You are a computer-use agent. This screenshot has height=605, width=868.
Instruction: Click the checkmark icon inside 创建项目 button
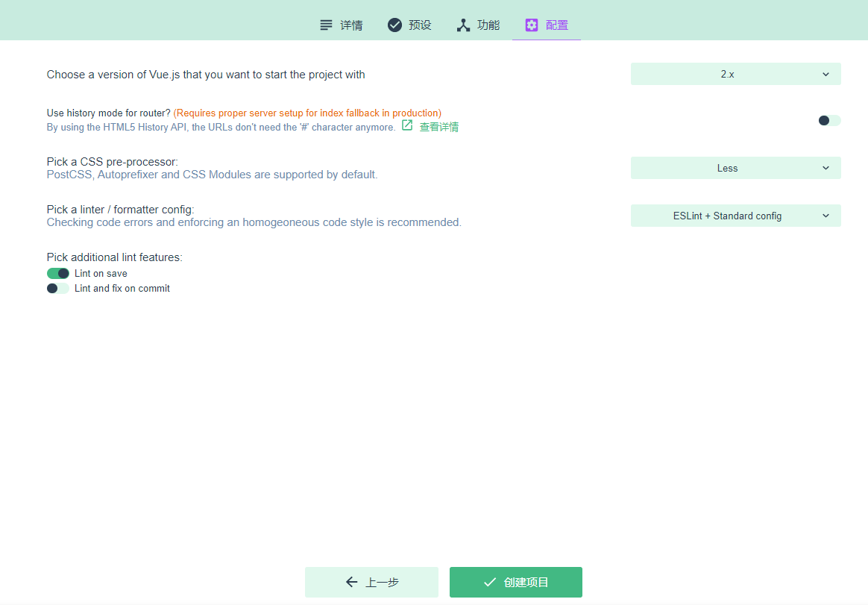[490, 582]
